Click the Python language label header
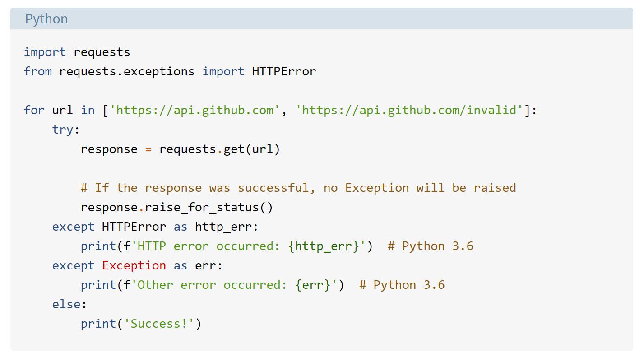This screenshot has height=362, width=644. coord(46,19)
